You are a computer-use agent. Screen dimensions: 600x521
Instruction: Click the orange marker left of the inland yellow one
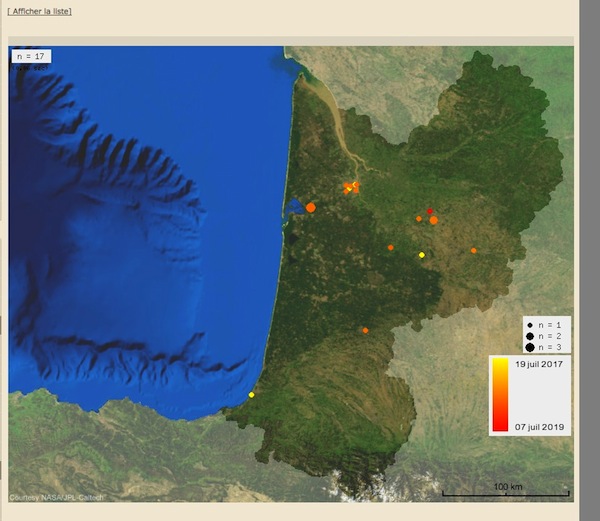[x=391, y=247]
